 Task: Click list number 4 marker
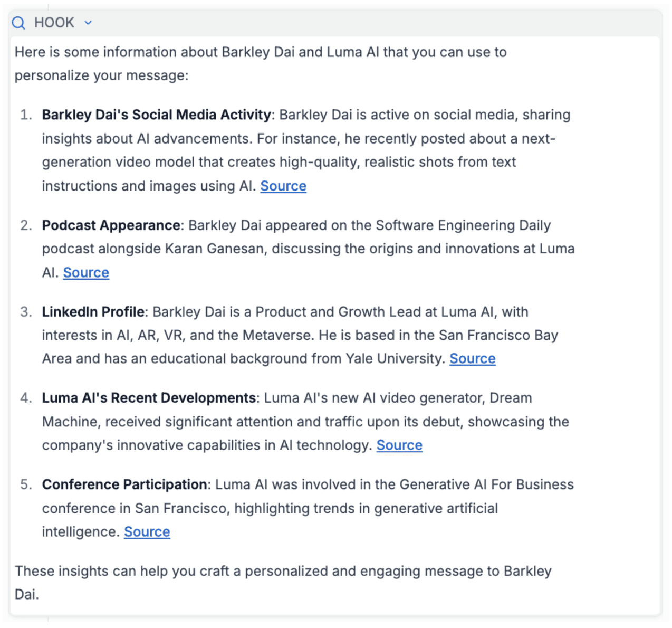pyautogui.click(x=26, y=398)
